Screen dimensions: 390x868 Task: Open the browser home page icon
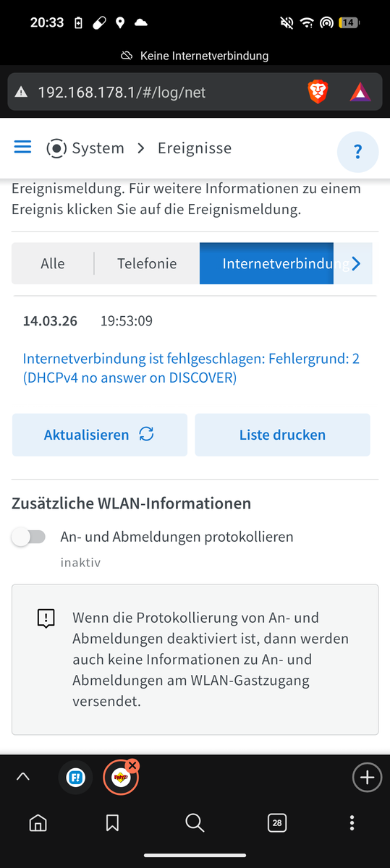point(38,822)
